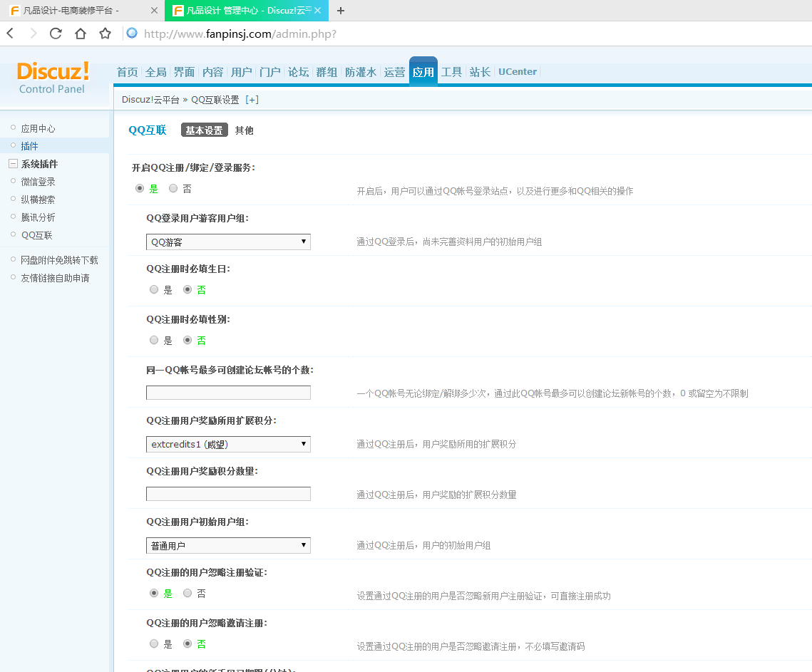Image resolution: width=812 pixels, height=672 pixels.
Task: Open the 普通用户 initial group dropdown
Action: (x=228, y=546)
